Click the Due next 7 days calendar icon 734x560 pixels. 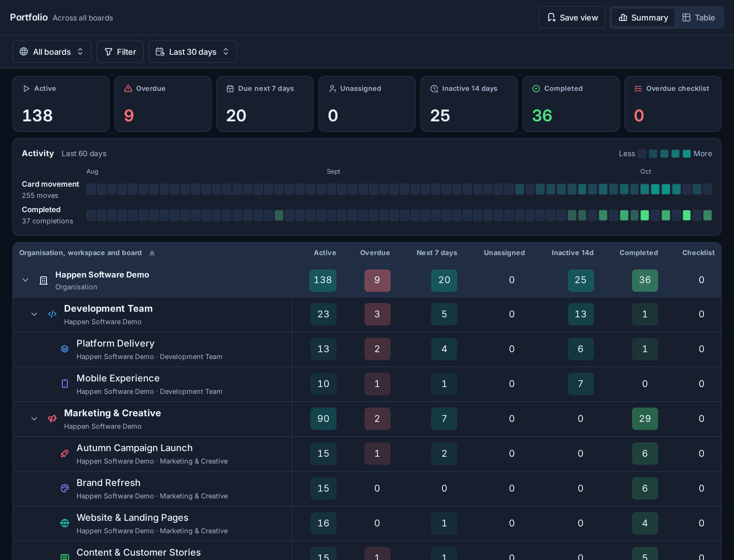pos(230,88)
